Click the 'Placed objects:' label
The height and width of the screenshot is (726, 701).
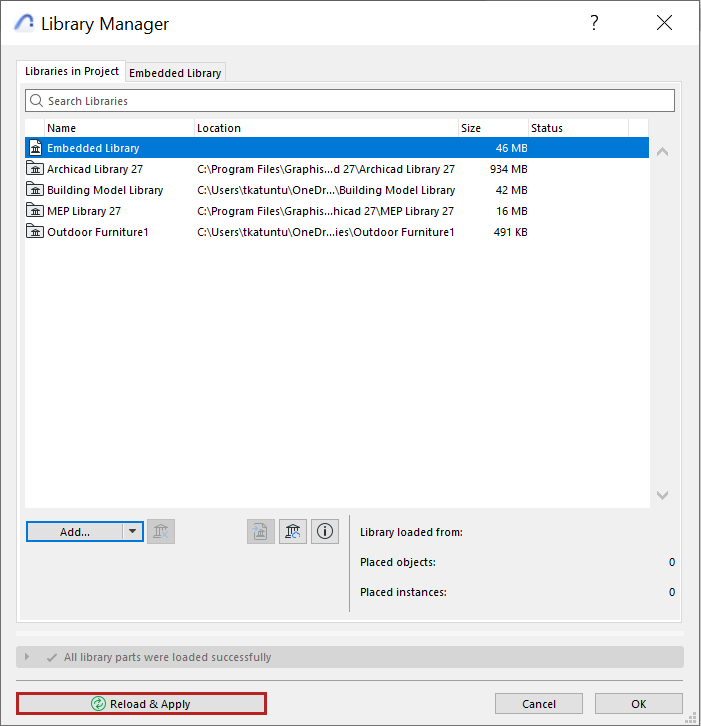(398, 562)
